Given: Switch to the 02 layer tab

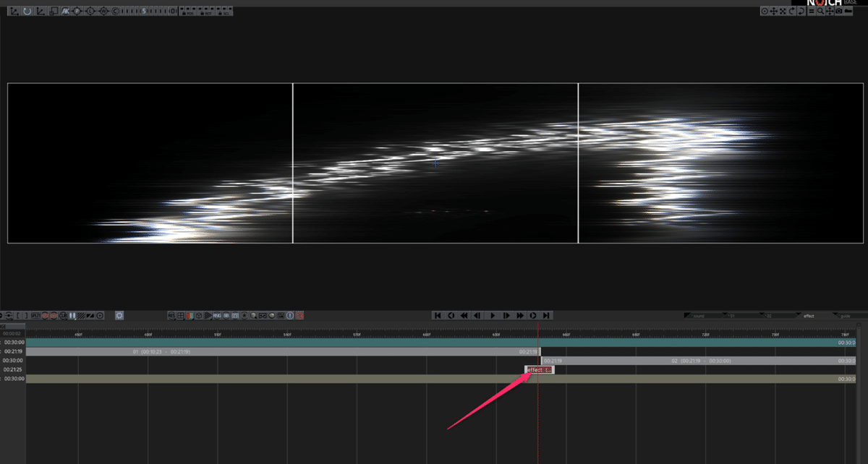Looking at the screenshot, I should pos(769,316).
